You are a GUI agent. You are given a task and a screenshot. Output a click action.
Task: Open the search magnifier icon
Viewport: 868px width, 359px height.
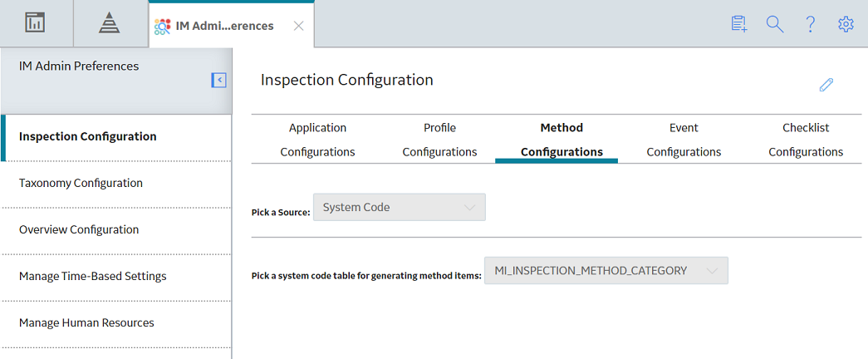point(774,24)
